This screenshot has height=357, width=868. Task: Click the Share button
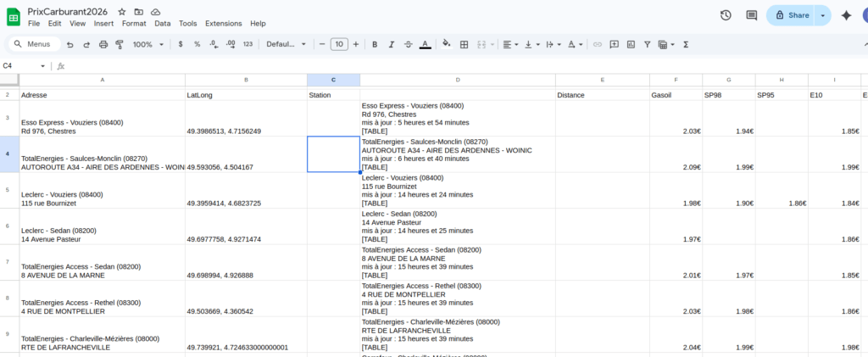(x=791, y=15)
